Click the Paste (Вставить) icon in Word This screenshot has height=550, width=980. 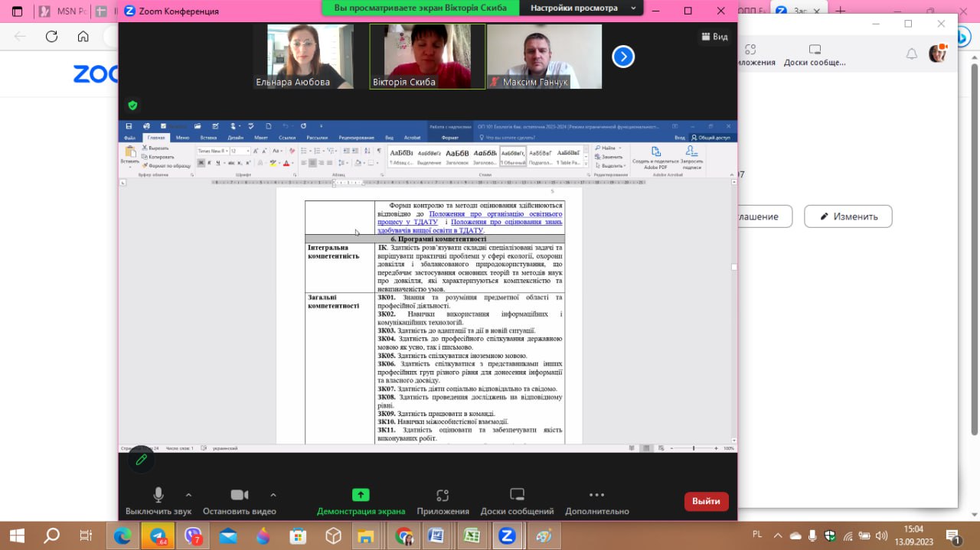tap(130, 155)
